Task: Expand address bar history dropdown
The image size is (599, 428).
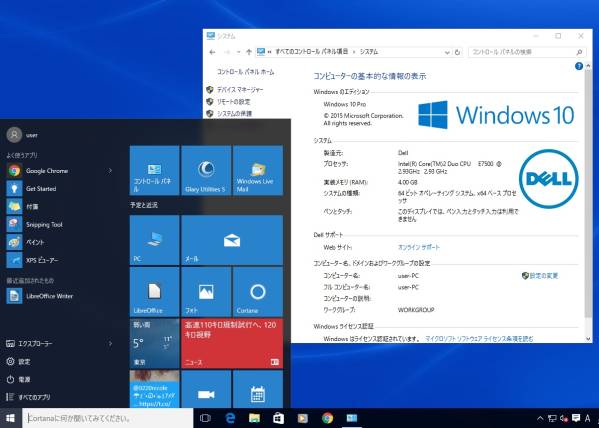Action: (x=447, y=52)
